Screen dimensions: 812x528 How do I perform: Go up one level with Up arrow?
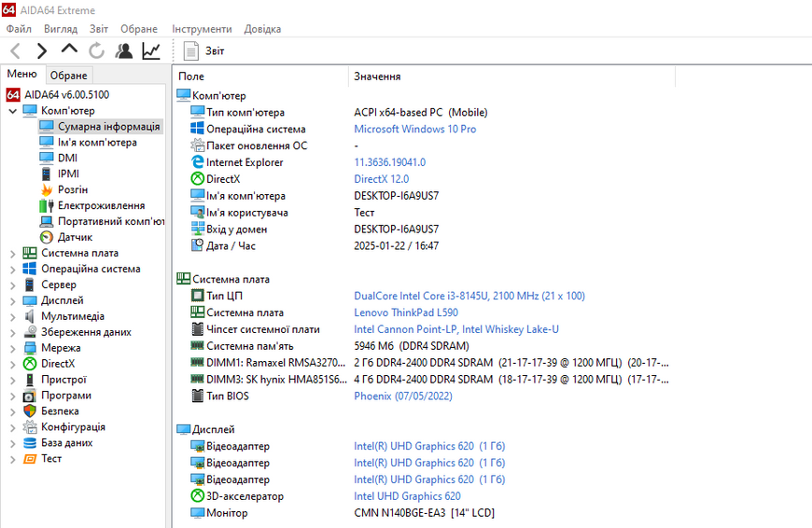pos(69,49)
